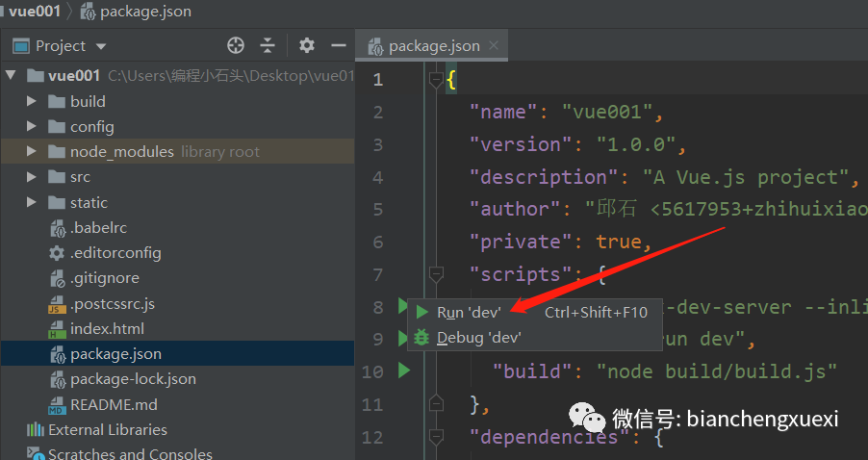Click the "node build/build.js" value
Screen dimensions: 868x460
click(x=716, y=371)
